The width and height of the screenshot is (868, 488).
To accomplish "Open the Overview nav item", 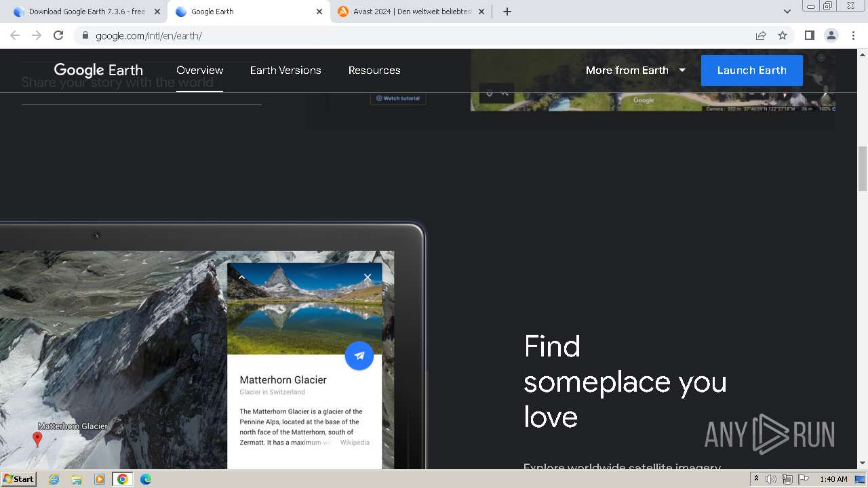I will [x=199, y=70].
